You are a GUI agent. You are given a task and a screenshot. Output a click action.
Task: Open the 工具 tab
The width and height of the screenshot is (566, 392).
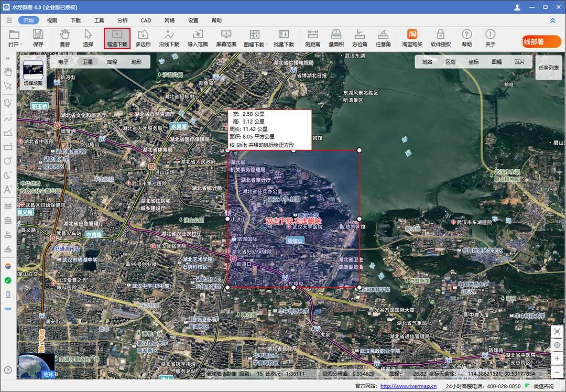coord(99,20)
